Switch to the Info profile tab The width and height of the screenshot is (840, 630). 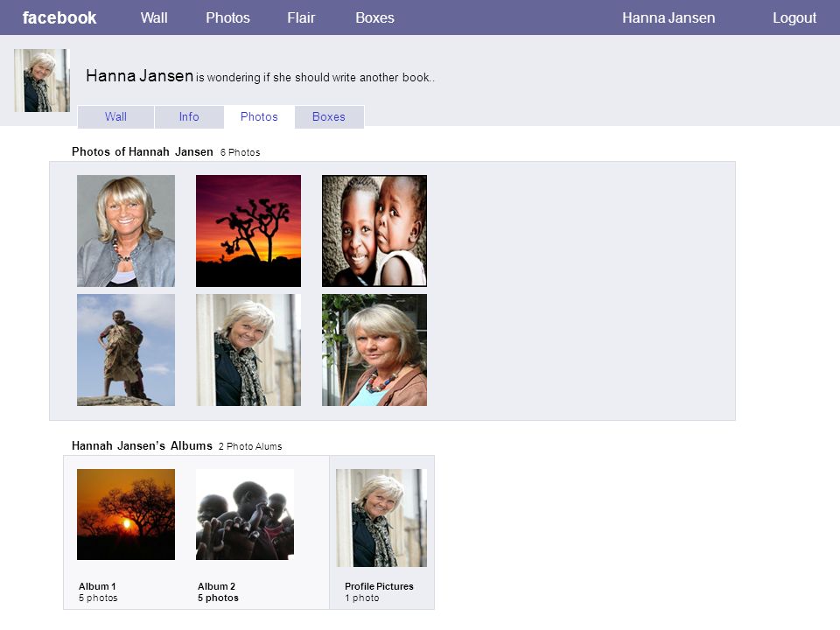[x=189, y=116]
